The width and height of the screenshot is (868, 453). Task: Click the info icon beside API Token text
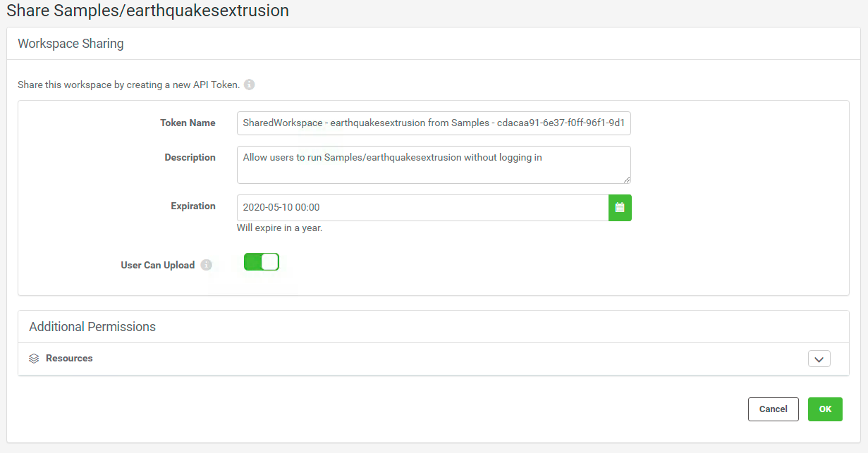pyautogui.click(x=250, y=85)
